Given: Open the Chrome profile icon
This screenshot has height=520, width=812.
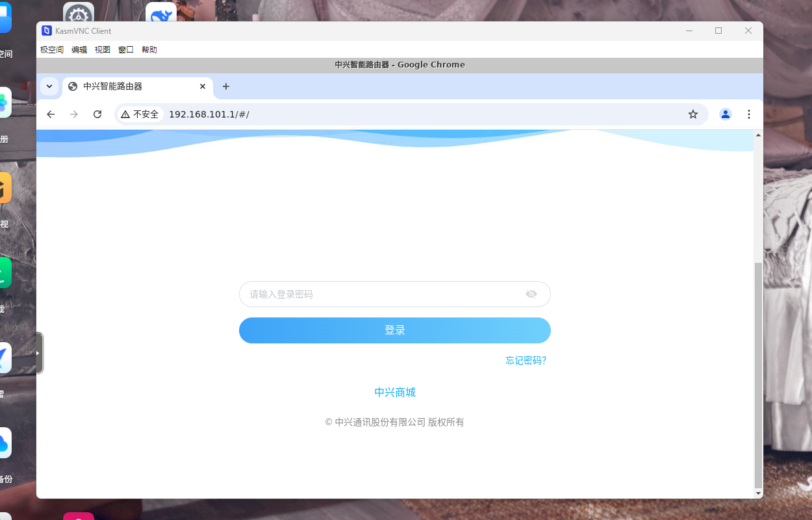Looking at the screenshot, I should 726,114.
